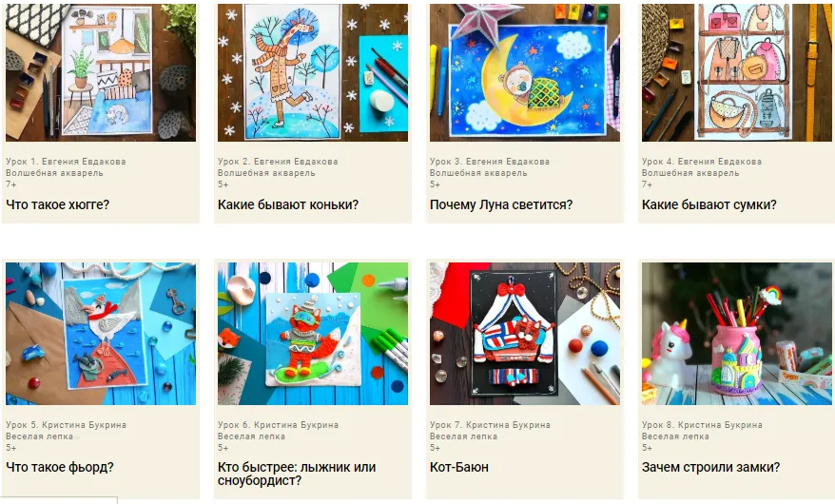This screenshot has width=835, height=504.
Task: Open the hygge room watercolor thumbnail
Action: [101, 72]
